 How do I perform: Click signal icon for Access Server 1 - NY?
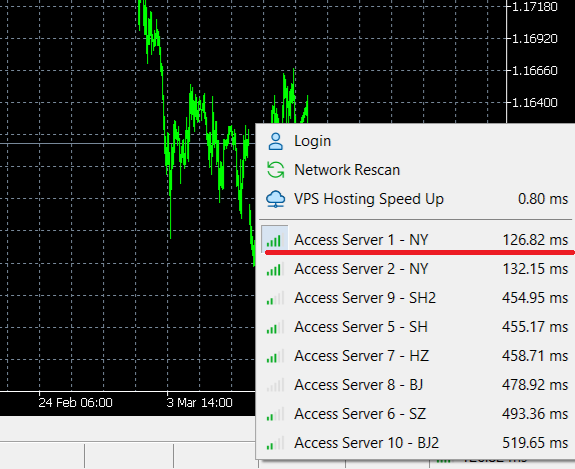click(x=274, y=240)
